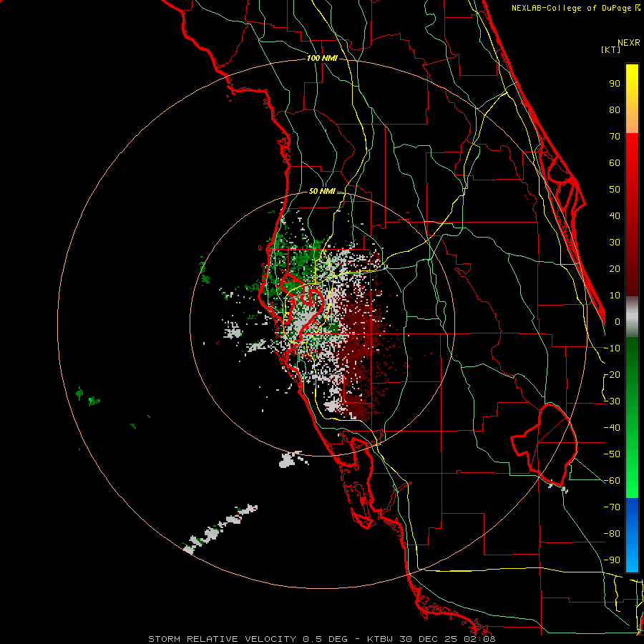
Task: Click the -70 knot scale label
Action: coord(612,507)
